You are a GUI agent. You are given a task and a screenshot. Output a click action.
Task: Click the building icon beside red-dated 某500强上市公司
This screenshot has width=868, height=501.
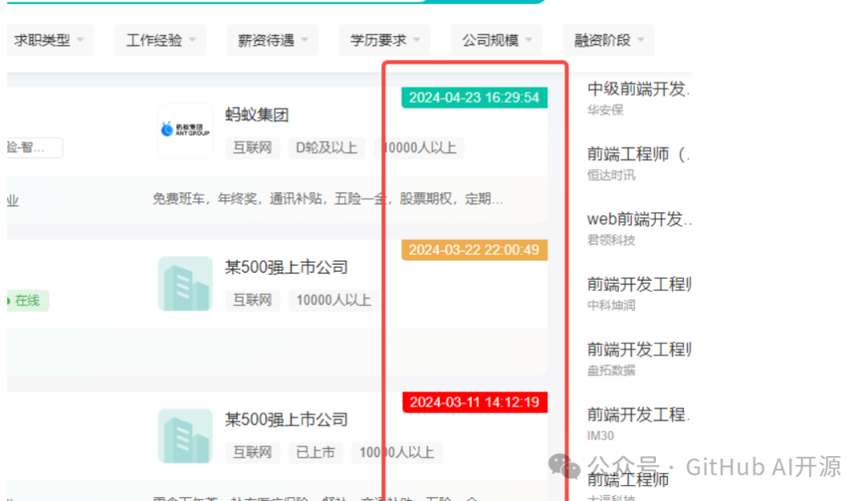click(x=186, y=436)
